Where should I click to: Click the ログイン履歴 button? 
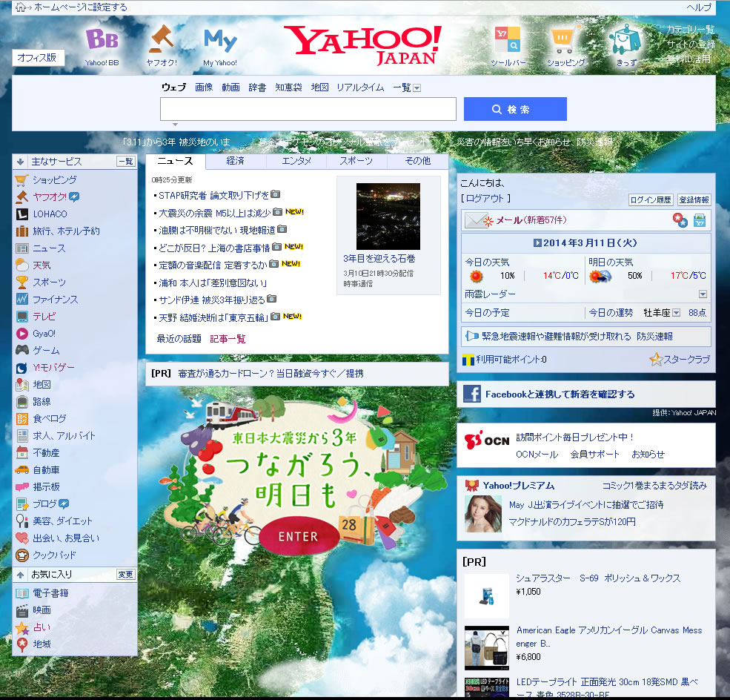(x=651, y=199)
